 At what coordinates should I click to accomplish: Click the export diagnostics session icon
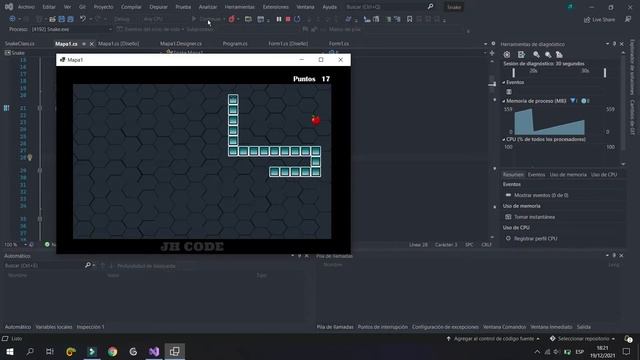521,55
